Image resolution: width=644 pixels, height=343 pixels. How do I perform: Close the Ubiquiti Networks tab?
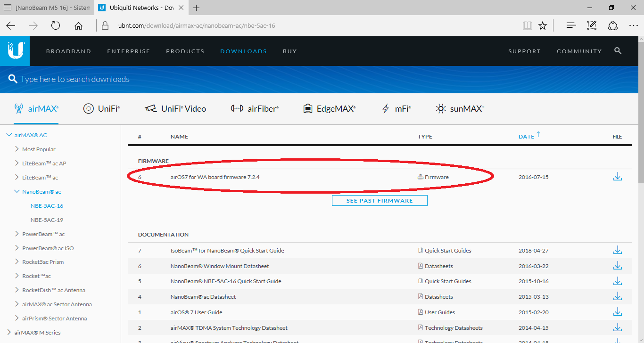[x=181, y=8]
